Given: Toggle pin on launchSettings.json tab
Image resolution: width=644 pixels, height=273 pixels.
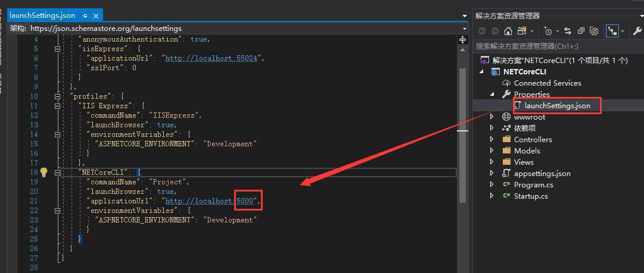Looking at the screenshot, I should (85, 16).
